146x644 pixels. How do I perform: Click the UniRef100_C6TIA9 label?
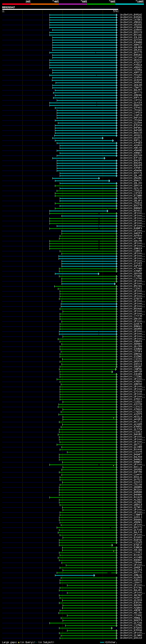tap(131, 58)
